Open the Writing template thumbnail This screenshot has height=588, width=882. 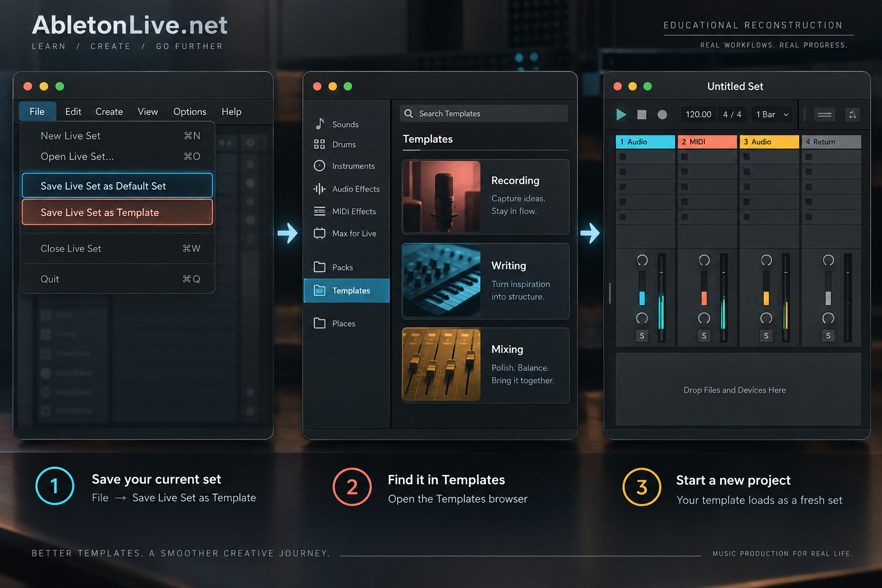pyautogui.click(x=442, y=281)
